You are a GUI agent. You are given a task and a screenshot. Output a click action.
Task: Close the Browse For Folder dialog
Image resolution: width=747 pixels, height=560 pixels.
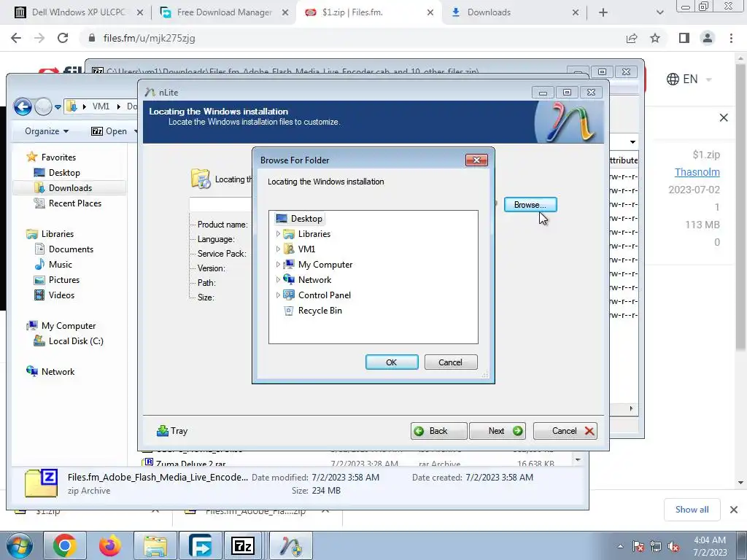[x=476, y=160]
